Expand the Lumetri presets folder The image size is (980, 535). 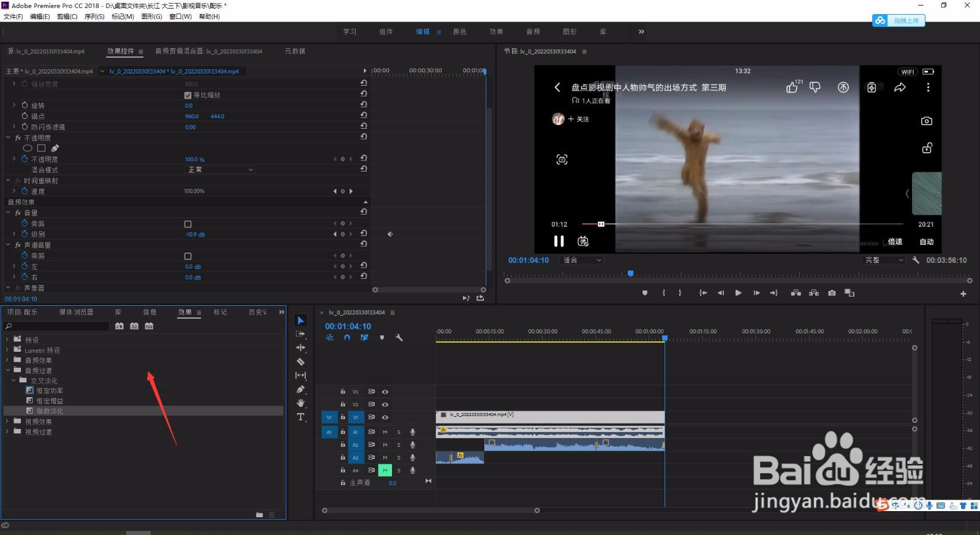[7, 350]
